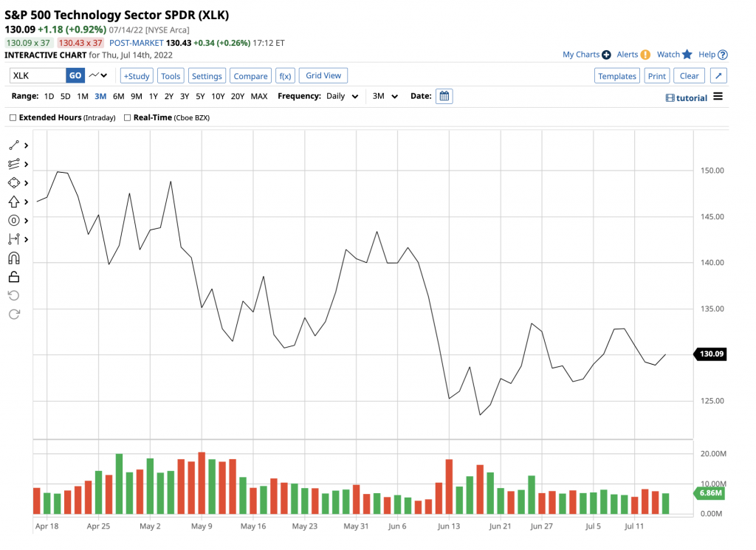
Task: Click the Alerts link text
Action: [x=628, y=55]
